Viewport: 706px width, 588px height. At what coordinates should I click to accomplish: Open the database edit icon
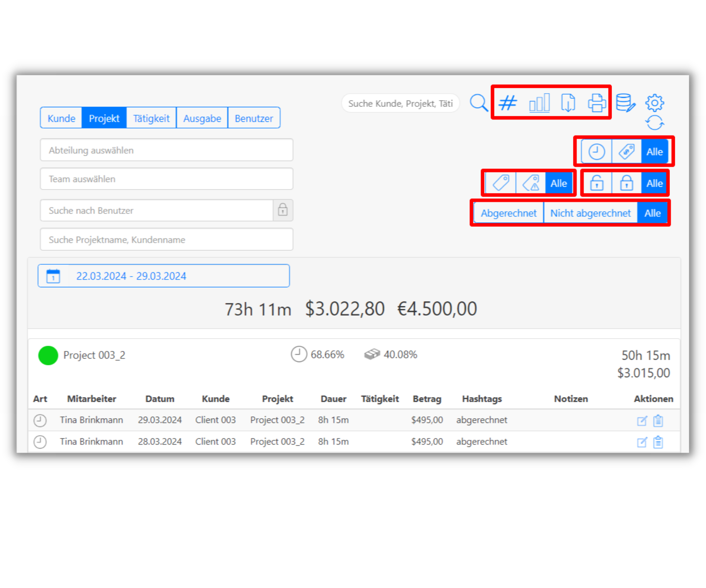pyautogui.click(x=626, y=103)
